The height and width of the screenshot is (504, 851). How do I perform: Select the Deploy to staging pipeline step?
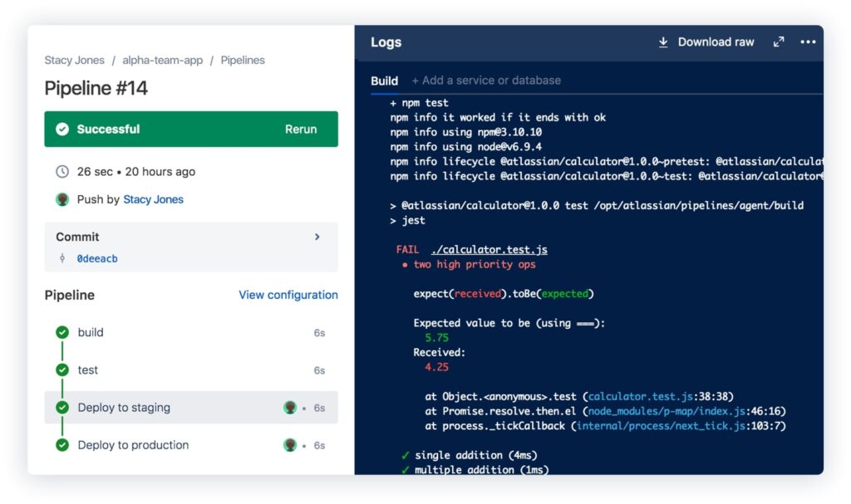124,408
